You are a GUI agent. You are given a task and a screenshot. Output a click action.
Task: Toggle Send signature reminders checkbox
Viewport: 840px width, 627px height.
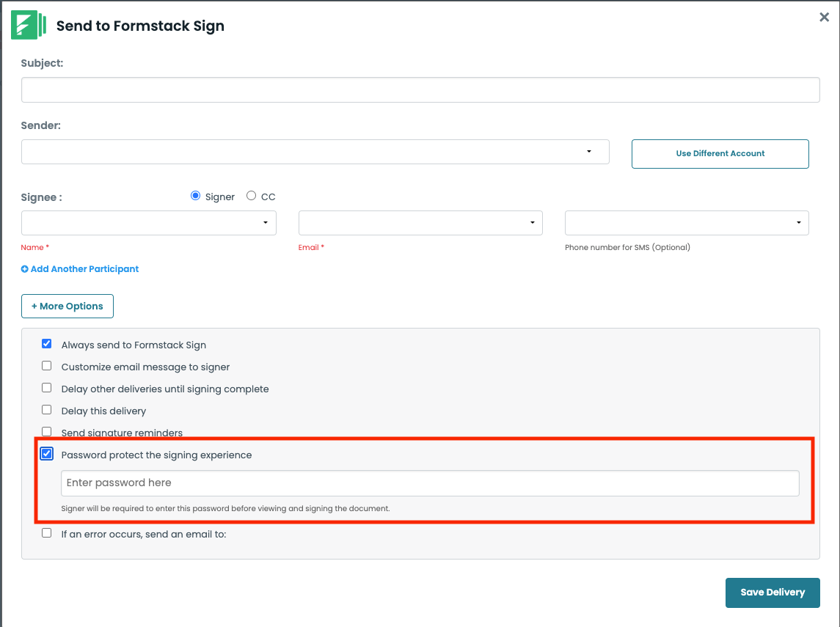click(47, 431)
